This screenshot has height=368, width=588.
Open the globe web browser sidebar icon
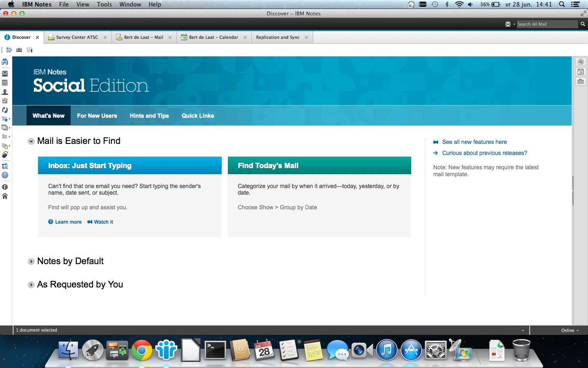[x=5, y=175]
